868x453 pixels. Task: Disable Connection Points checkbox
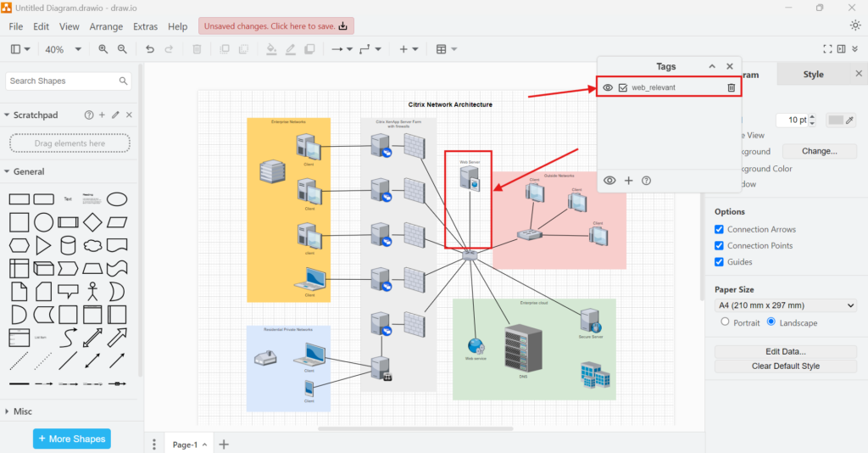tap(719, 245)
